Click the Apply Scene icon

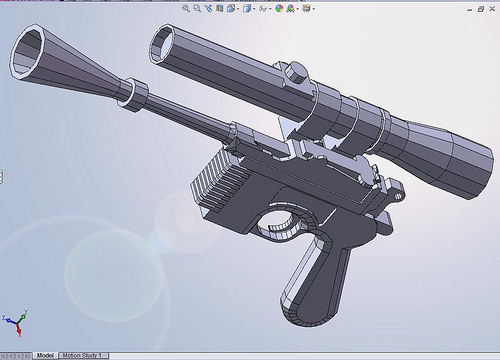point(291,9)
